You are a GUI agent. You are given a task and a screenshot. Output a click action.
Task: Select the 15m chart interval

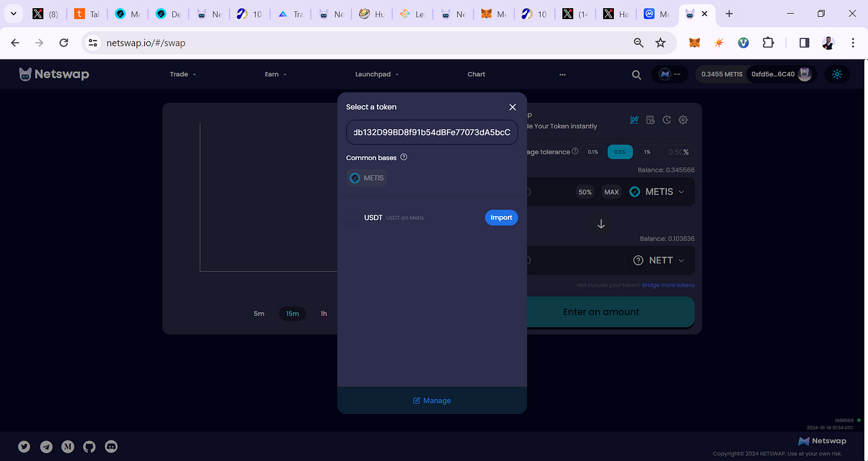(292, 314)
